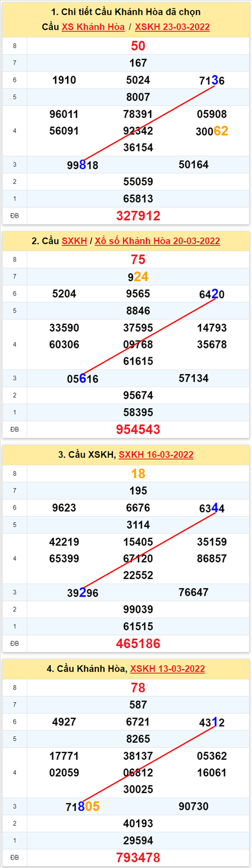Click prize 7 number 924

pos(138,277)
